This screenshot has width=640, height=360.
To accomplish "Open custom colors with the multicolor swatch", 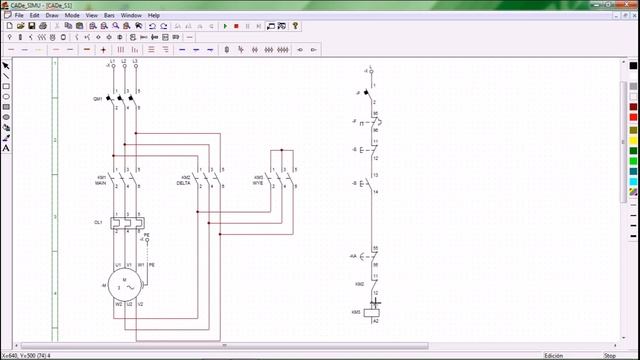I will [x=633, y=192].
